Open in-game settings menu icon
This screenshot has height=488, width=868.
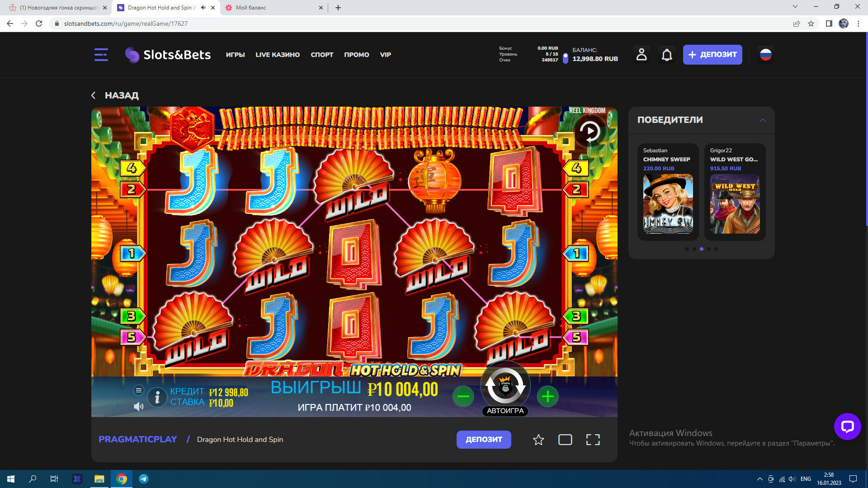coord(138,390)
